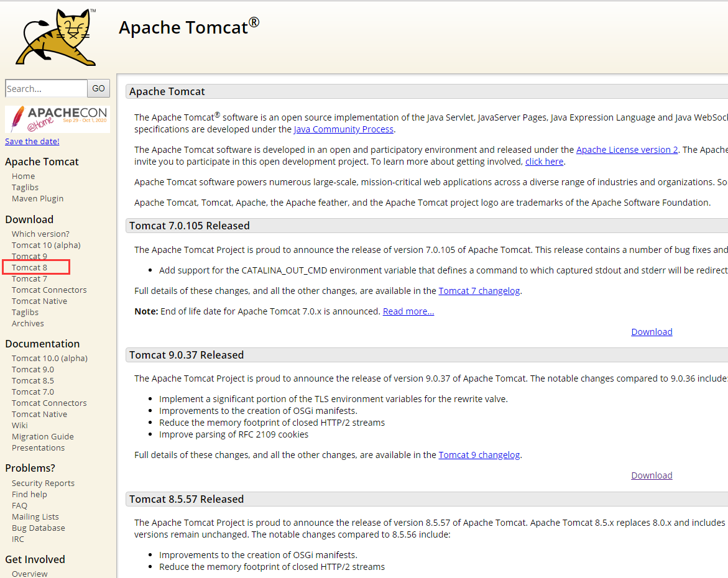
Task: Open Tomcat 10.0 (alpha) documentation
Action: click(x=50, y=358)
